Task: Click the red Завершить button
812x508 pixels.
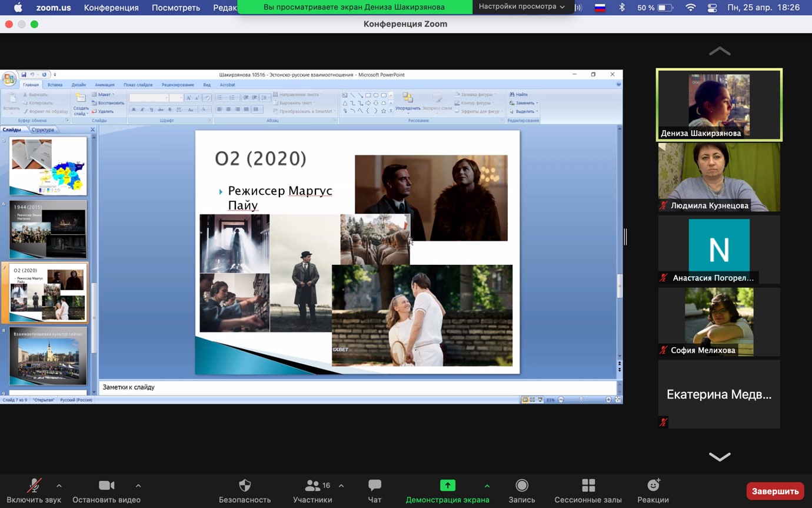Action: (x=774, y=491)
